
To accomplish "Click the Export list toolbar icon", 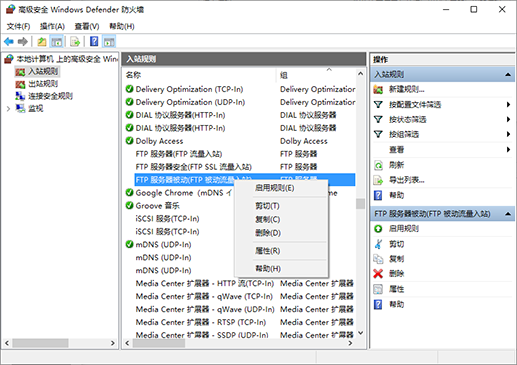I will click(75, 42).
